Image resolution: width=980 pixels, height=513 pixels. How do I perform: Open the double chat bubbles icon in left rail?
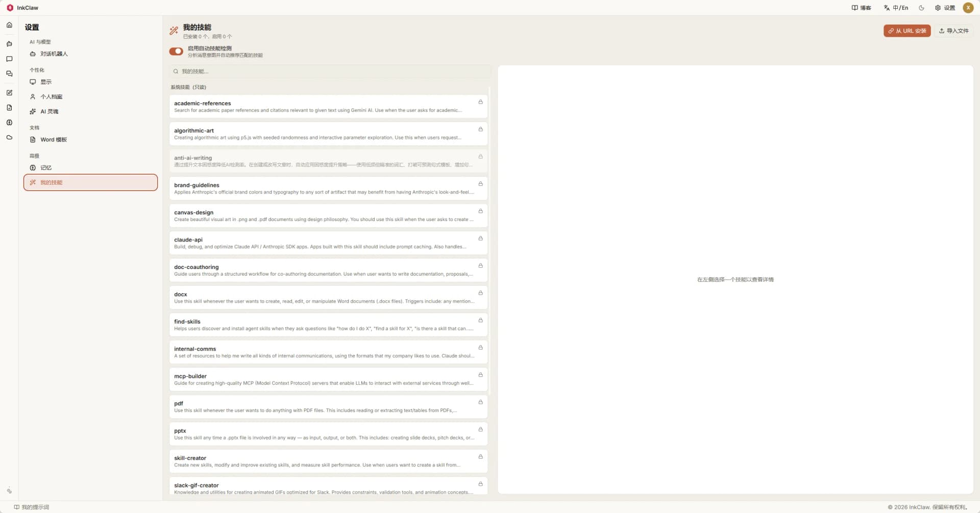[9, 74]
